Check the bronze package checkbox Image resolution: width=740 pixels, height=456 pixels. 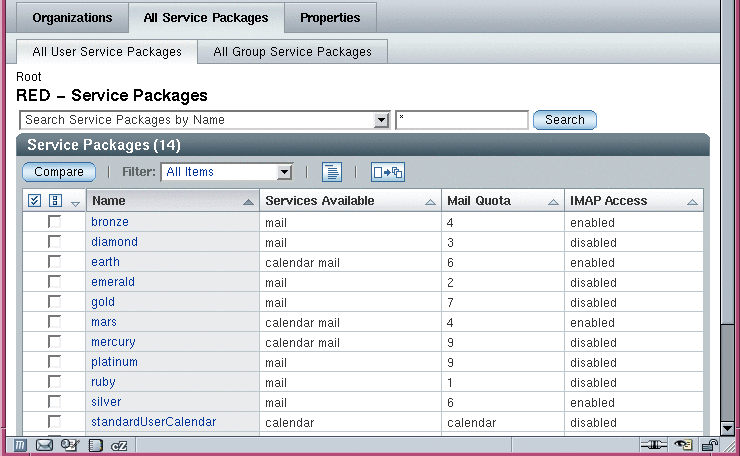(54, 221)
